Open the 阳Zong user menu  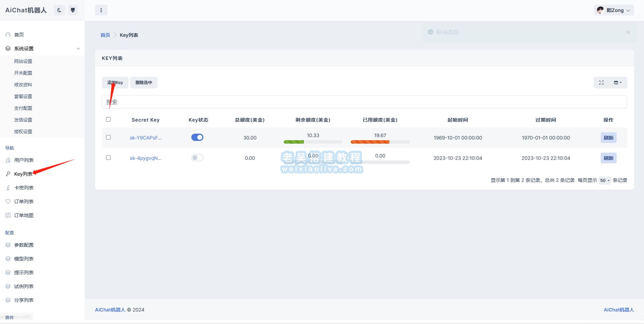pos(614,10)
